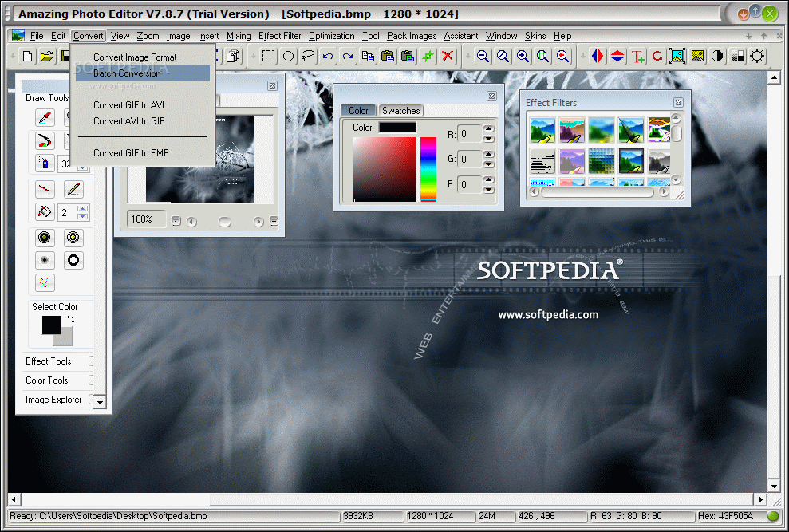Decrease the G color value
Image resolution: width=789 pixels, height=532 pixels.
pyautogui.click(x=488, y=164)
